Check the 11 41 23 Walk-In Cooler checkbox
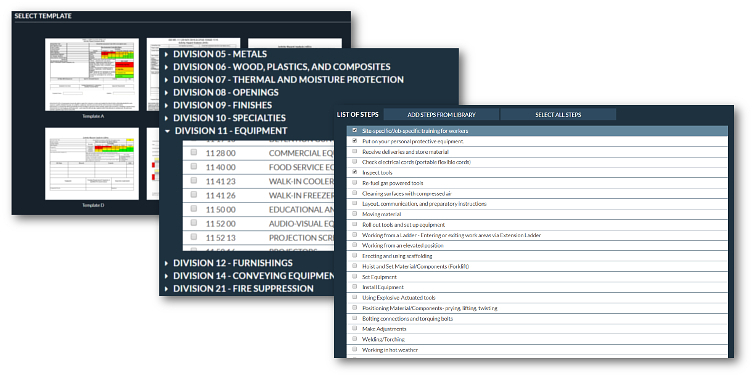 click(x=194, y=181)
